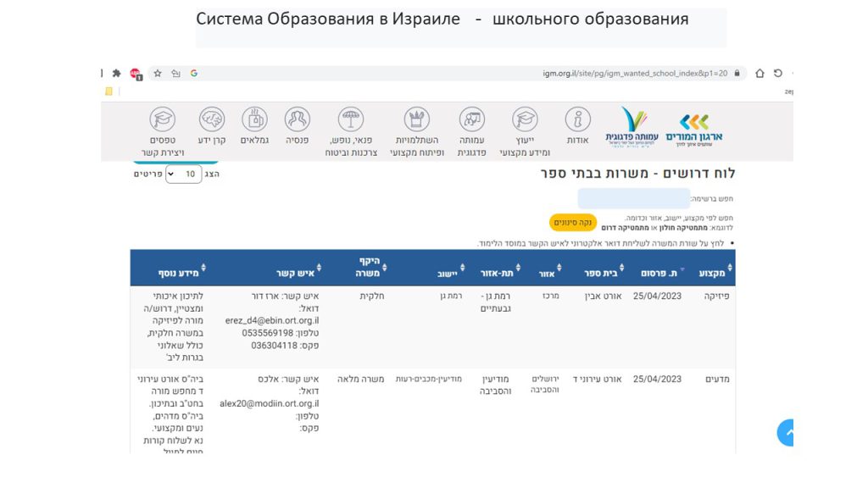The height and width of the screenshot is (488, 868).
Task: Sort table by מקצוע column
Action: (716, 274)
